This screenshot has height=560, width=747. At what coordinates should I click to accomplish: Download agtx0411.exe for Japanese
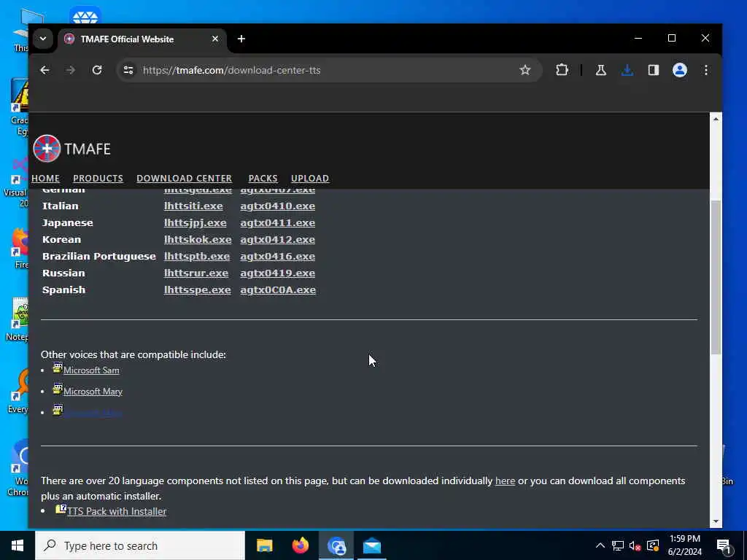tap(278, 222)
